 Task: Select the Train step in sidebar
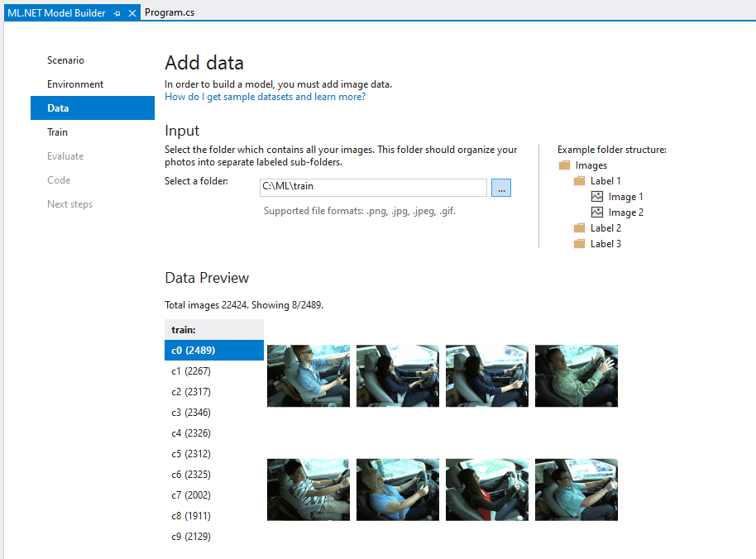(57, 132)
